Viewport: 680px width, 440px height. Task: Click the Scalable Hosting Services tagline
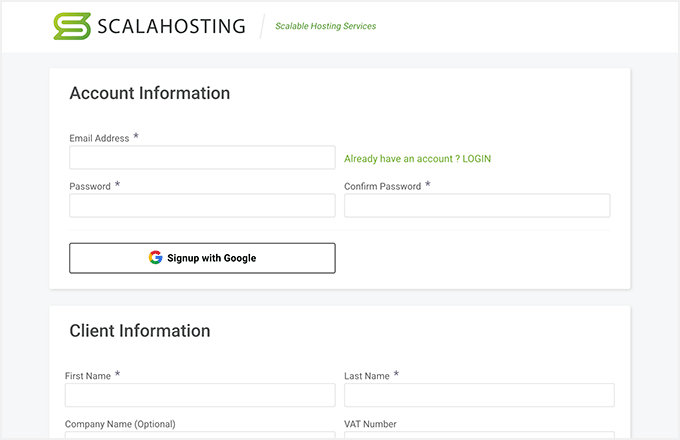tap(326, 26)
